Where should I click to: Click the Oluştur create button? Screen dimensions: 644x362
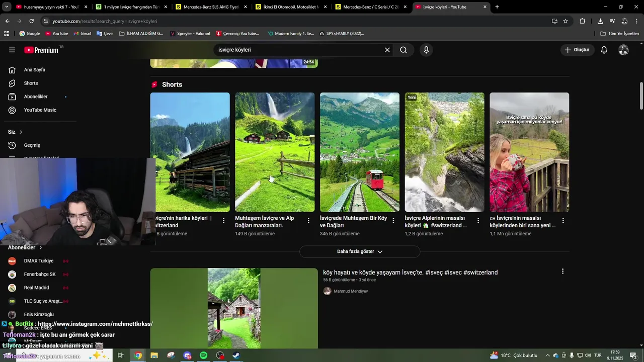pos(577,50)
